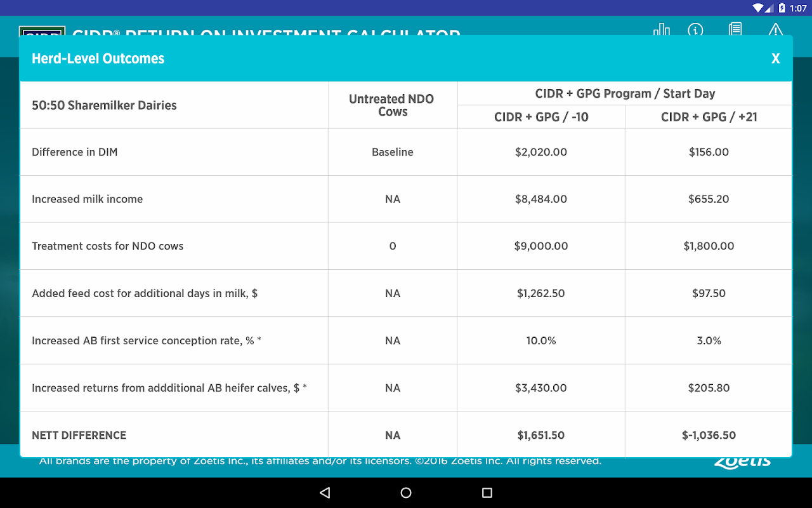Image resolution: width=812 pixels, height=508 pixels.
Task: Tap the Android back navigation button
Action: click(325, 493)
